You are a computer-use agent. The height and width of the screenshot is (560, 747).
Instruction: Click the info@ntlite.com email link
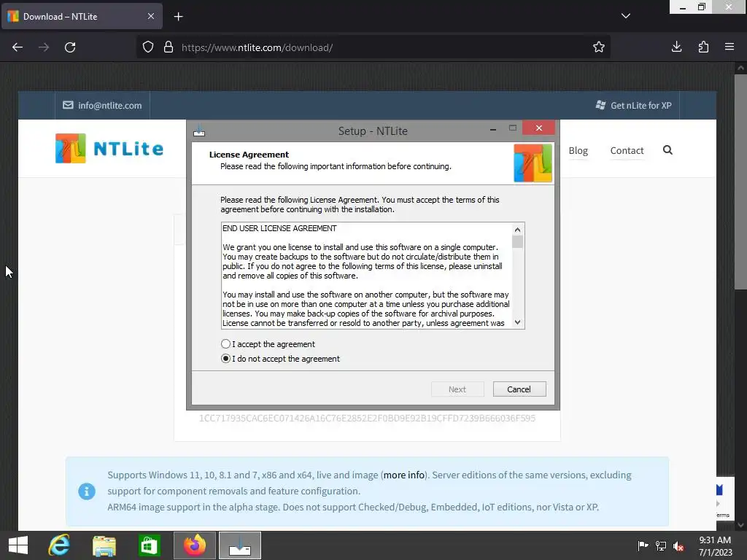coord(110,105)
